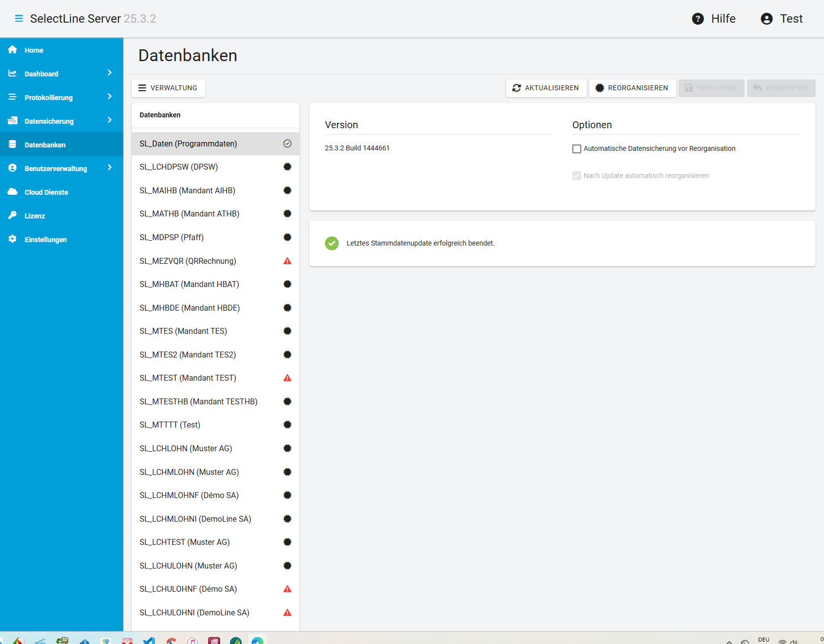824x644 pixels.
Task: Click the green success checkmark icon
Action: [x=332, y=243]
